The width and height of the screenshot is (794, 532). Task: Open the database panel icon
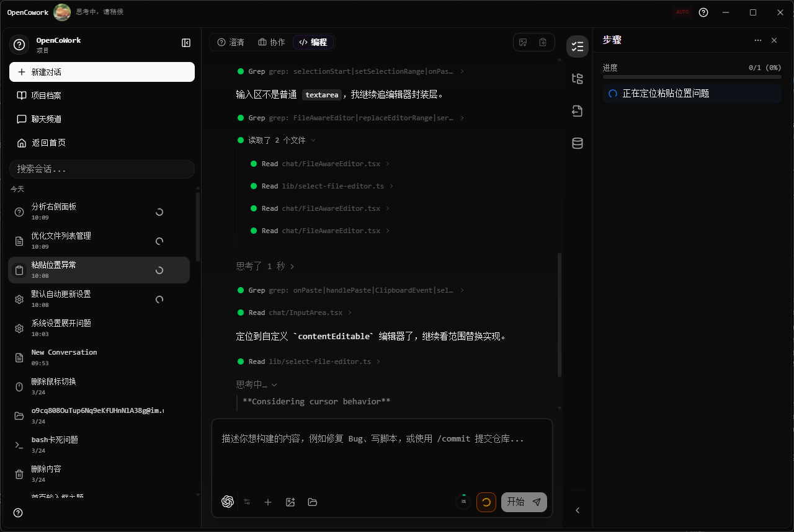coord(577,143)
